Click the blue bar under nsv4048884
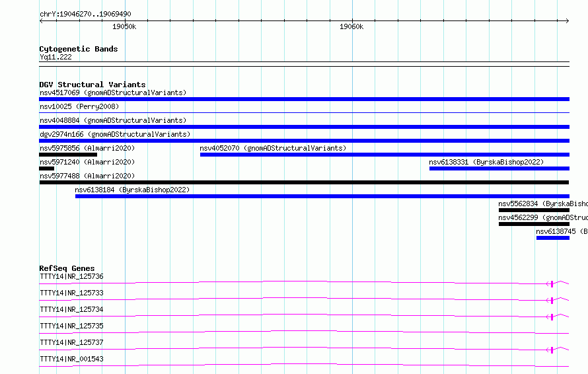Screen dimensions: 588x374 click(304, 127)
